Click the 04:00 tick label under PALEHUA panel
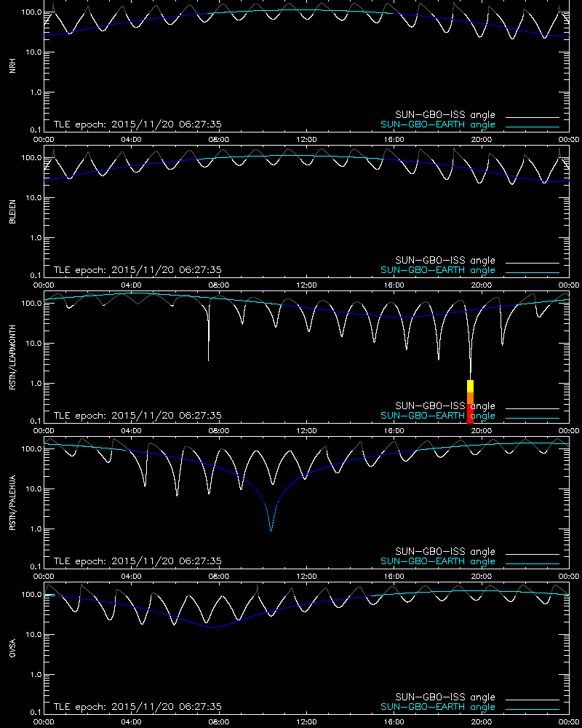The height and width of the screenshot is (728, 582). 132,576
